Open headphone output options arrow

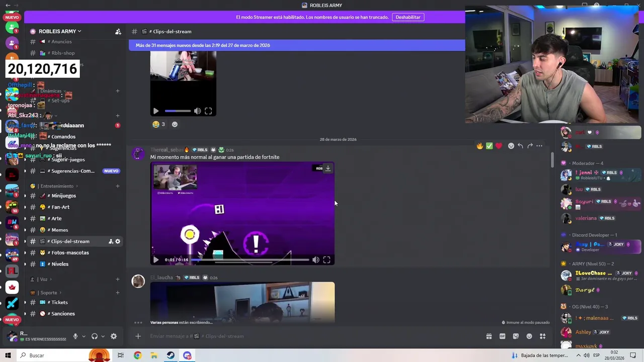tap(103, 336)
